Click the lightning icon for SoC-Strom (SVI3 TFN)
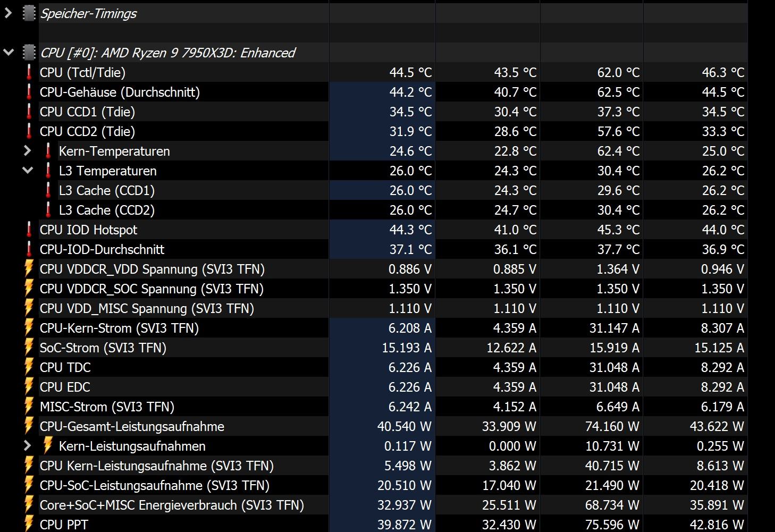Screen dimensions: 775x532 (x=29, y=348)
